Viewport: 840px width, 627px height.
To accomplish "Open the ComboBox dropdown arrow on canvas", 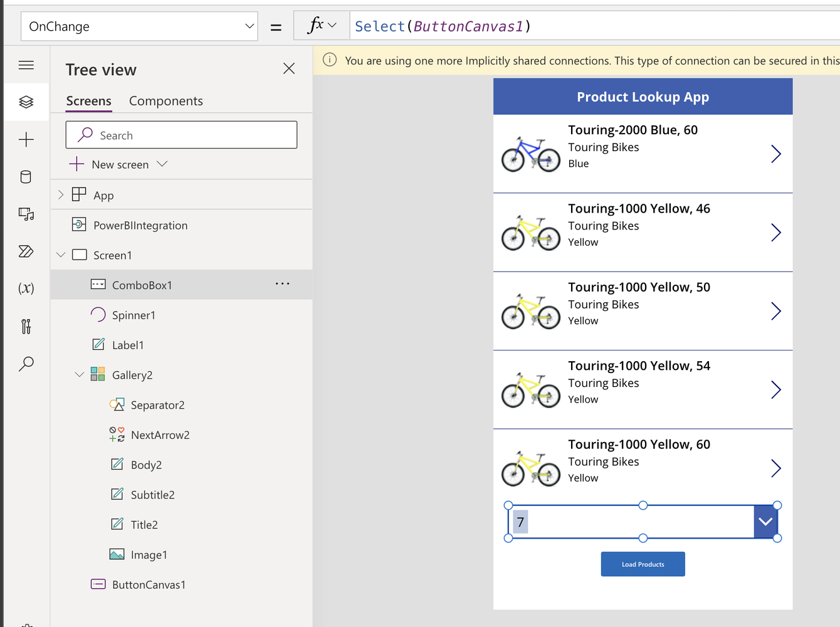I will click(x=765, y=522).
